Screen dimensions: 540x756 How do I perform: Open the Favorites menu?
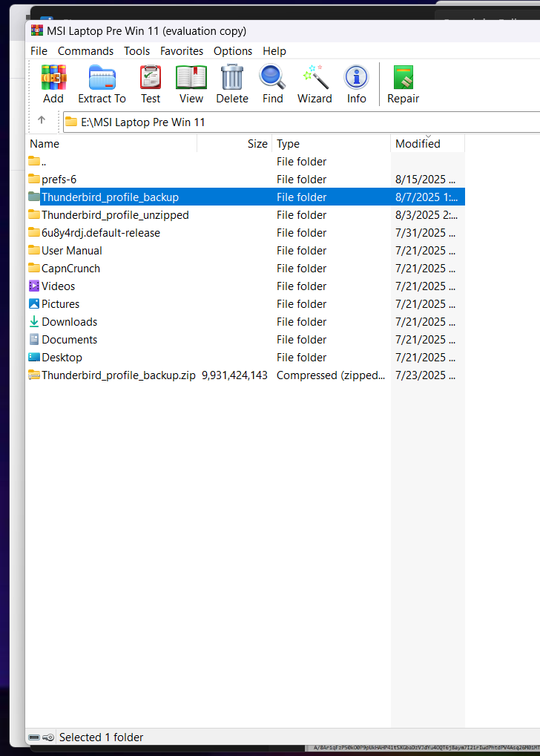(x=182, y=51)
